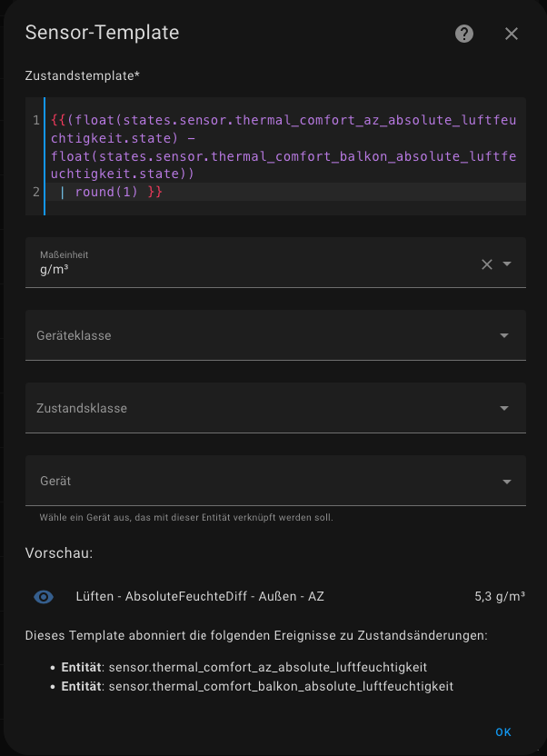The image size is (547, 756).
Task: Click the Gerät field label
Action: [x=55, y=481]
